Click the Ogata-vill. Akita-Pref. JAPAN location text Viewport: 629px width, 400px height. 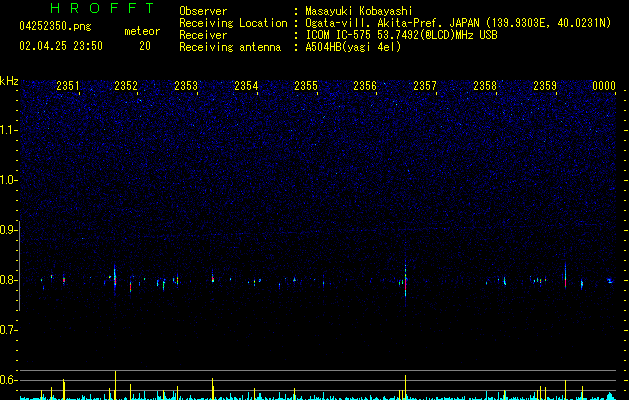point(458,23)
